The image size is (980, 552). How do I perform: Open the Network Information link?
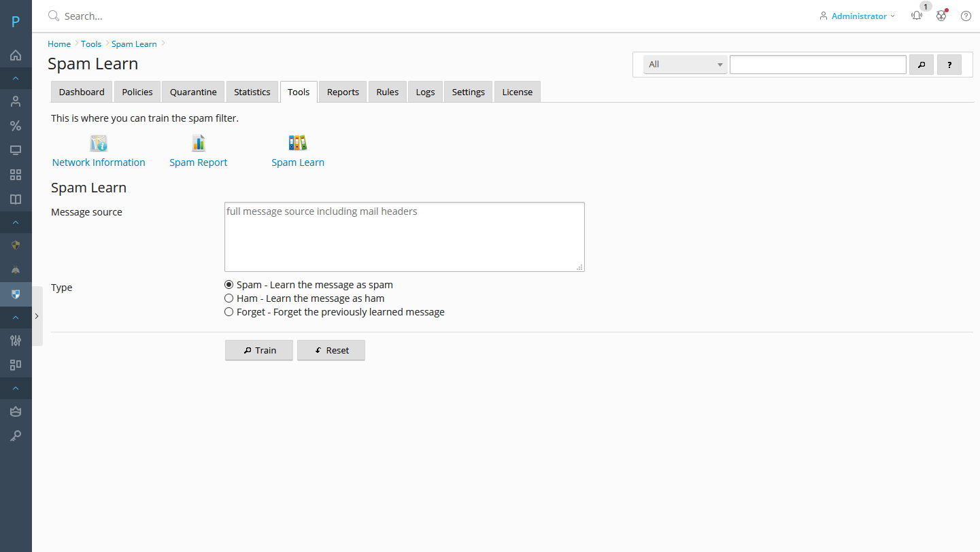pyautogui.click(x=99, y=162)
